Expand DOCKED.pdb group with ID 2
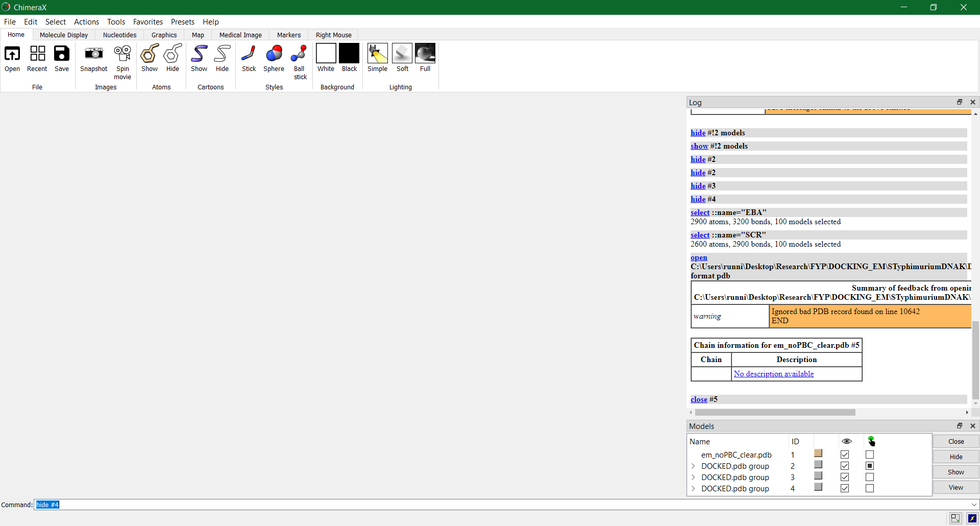The height and width of the screenshot is (526, 980). pos(693,466)
